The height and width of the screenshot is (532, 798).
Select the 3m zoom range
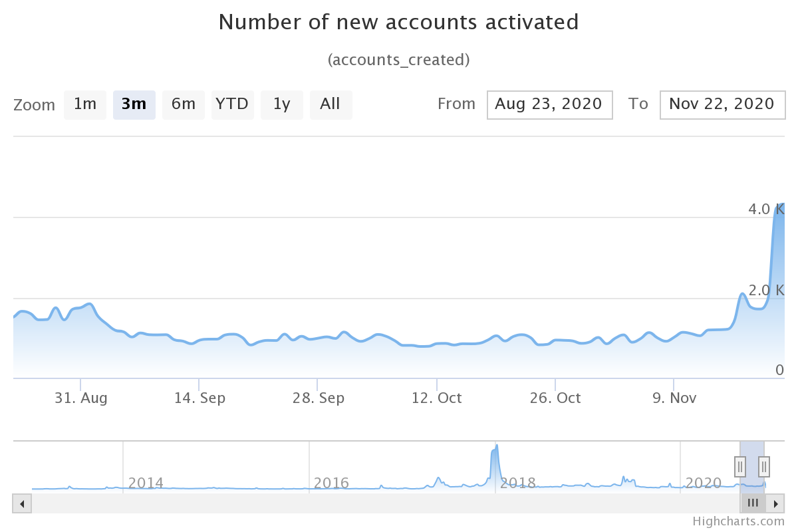[134, 104]
